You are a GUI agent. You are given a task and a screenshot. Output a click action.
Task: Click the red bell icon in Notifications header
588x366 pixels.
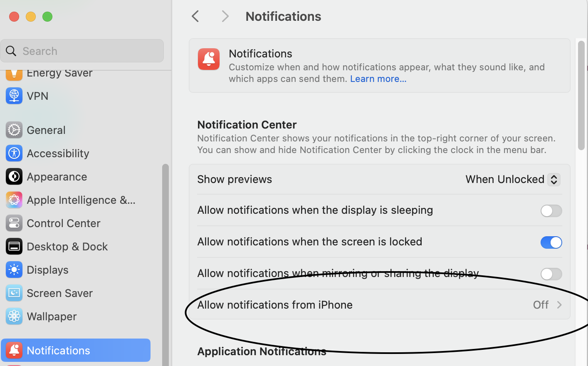click(x=209, y=59)
